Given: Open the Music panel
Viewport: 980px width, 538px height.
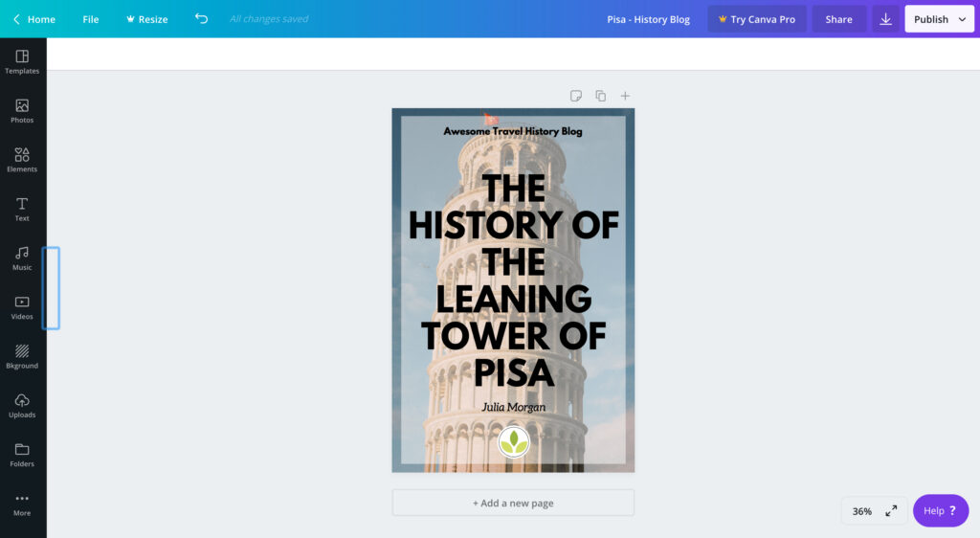Looking at the screenshot, I should 22,258.
